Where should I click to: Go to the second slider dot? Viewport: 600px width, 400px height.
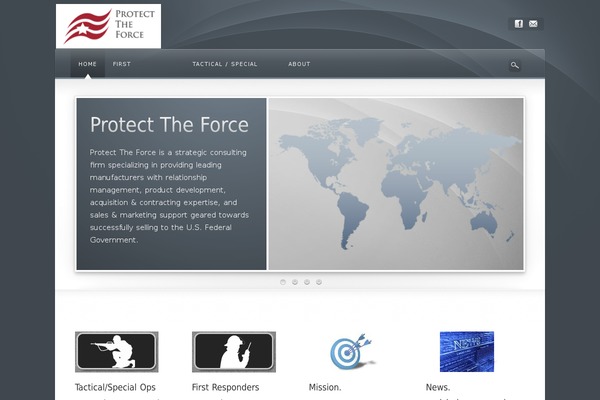[x=295, y=282]
